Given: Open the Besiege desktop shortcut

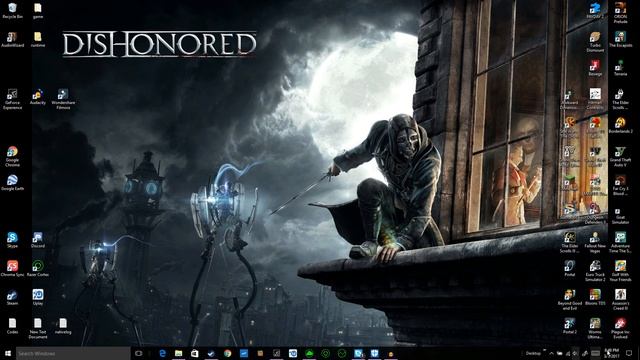Looking at the screenshot, I should (x=595, y=68).
